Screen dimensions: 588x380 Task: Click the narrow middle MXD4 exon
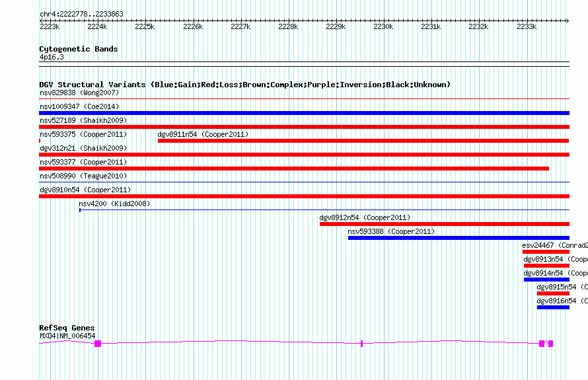point(361,344)
